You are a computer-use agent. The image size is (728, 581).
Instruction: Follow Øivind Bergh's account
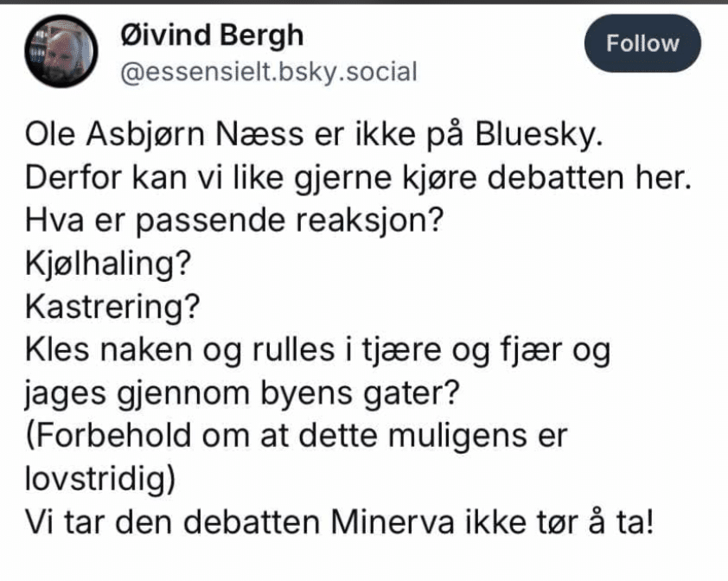[x=642, y=43]
